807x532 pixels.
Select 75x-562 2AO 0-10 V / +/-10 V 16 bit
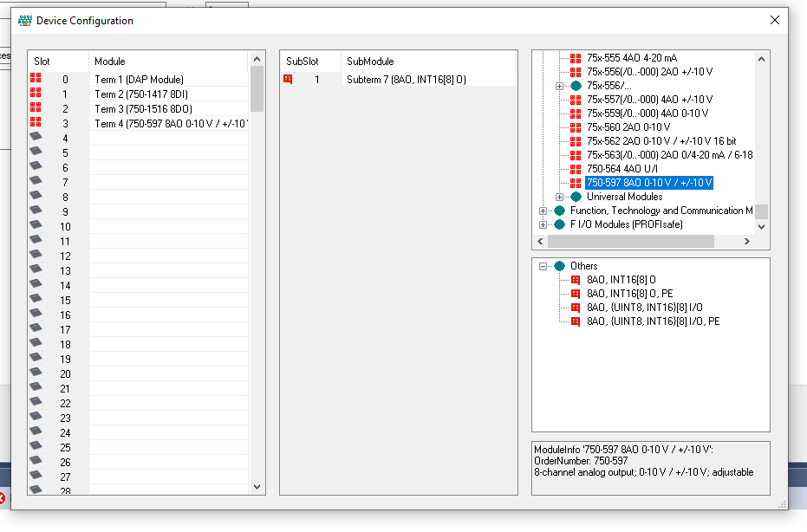661,141
